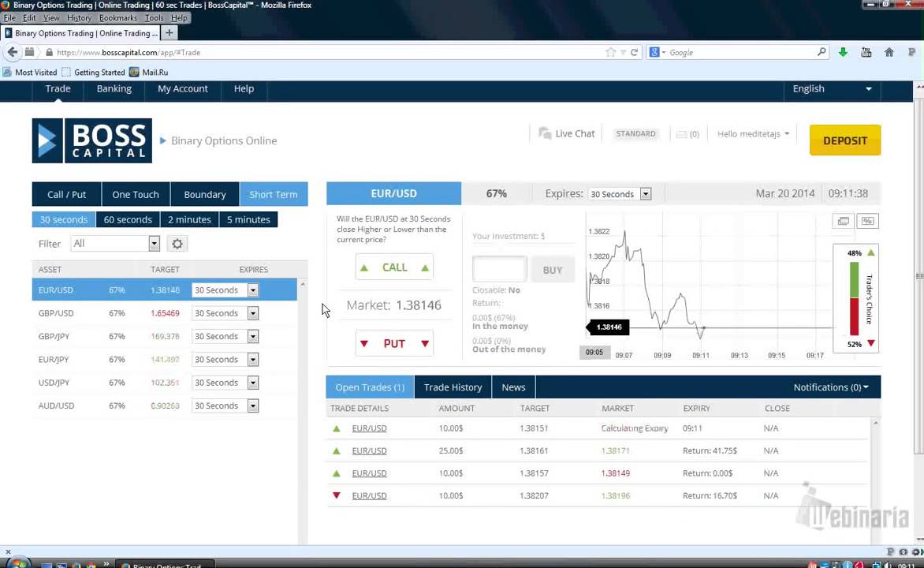Viewport: 924px width, 568px height.
Task: Click the green Downloads arrow icon
Action: point(844,53)
